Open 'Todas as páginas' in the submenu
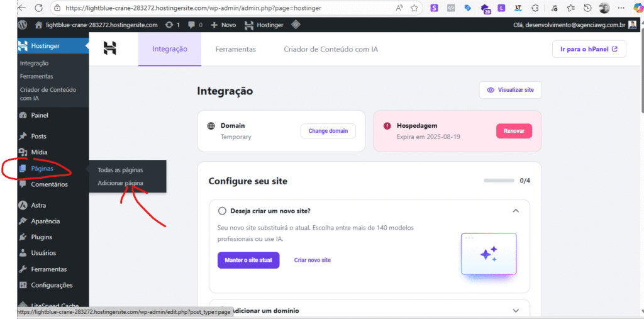 click(120, 170)
